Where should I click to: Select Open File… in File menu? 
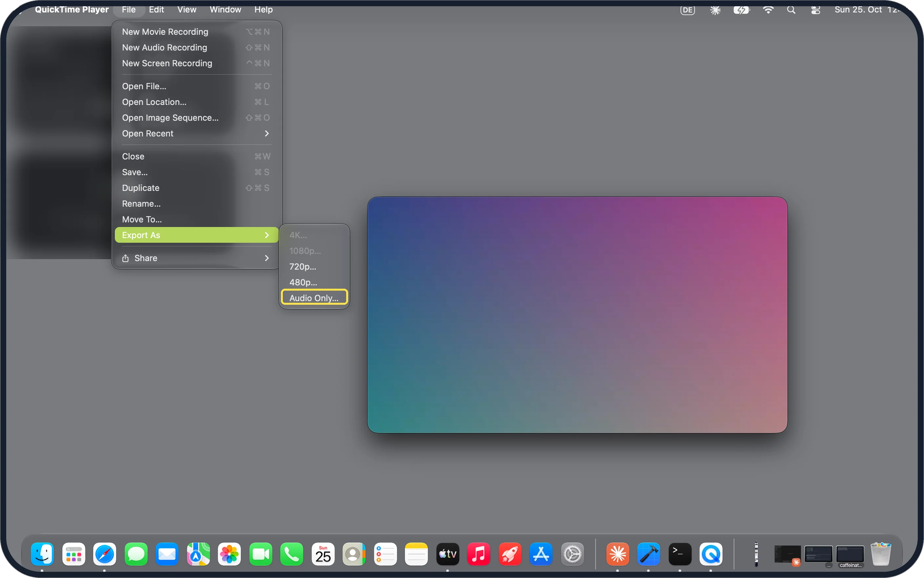tap(196, 86)
